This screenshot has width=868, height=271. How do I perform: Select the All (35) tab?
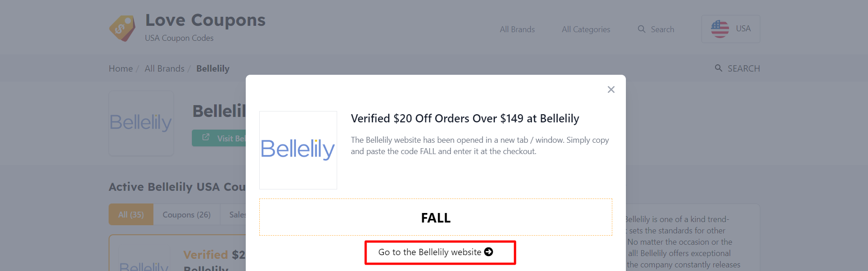pos(131,214)
